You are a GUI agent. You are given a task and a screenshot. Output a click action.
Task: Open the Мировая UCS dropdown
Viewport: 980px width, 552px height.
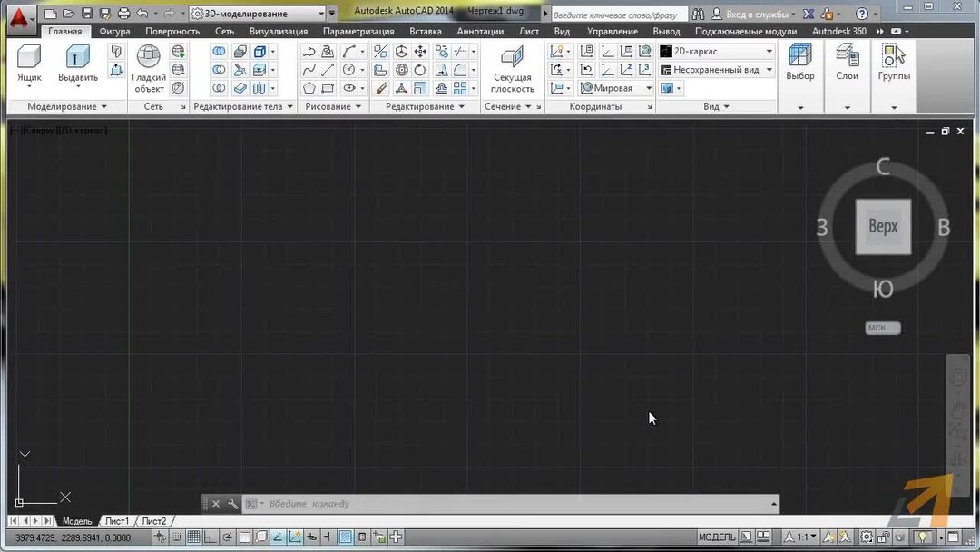[x=616, y=88]
